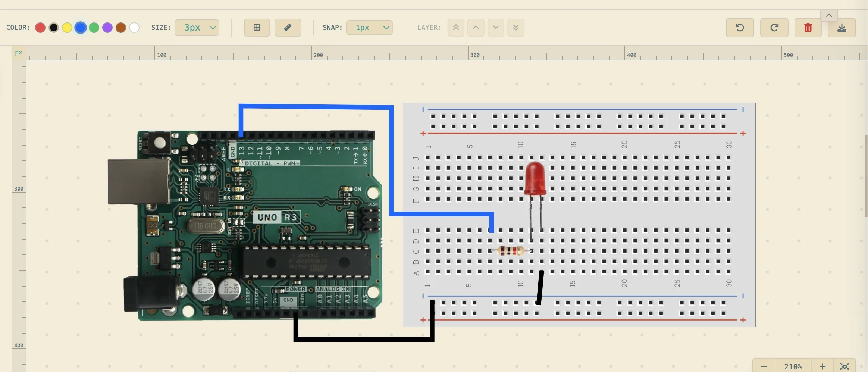Select the brown color swatch
Image resolution: width=868 pixels, height=372 pixels.
(x=121, y=28)
